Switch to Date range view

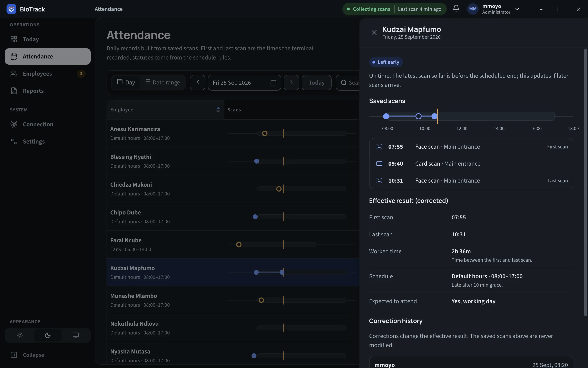tap(162, 83)
